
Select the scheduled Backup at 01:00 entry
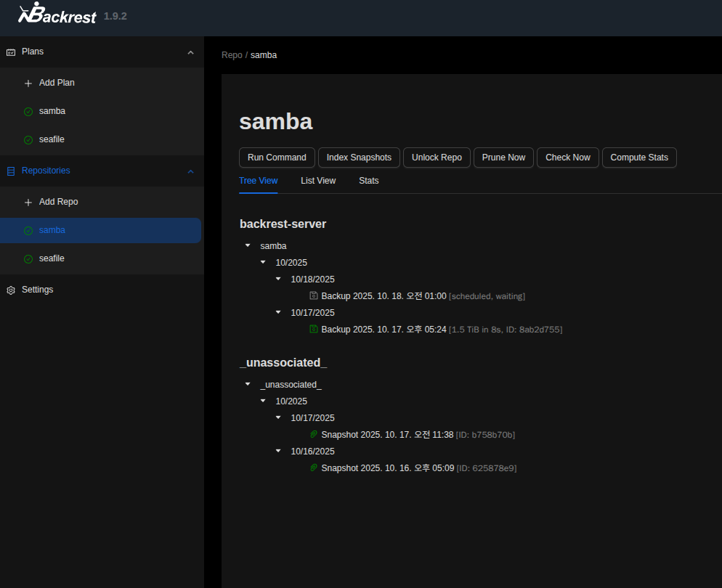pyautogui.click(x=383, y=296)
